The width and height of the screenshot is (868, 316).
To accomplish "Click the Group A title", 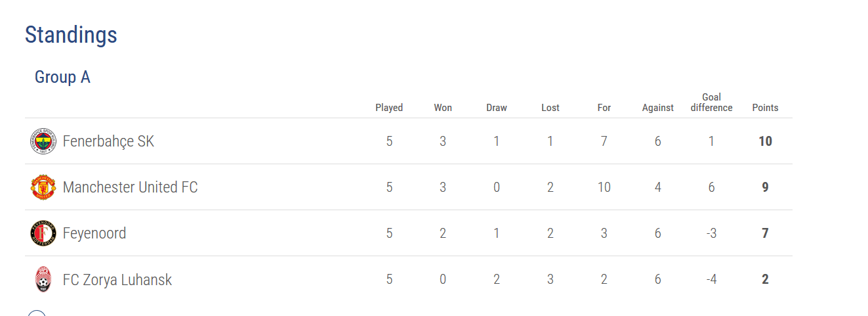I will [62, 77].
